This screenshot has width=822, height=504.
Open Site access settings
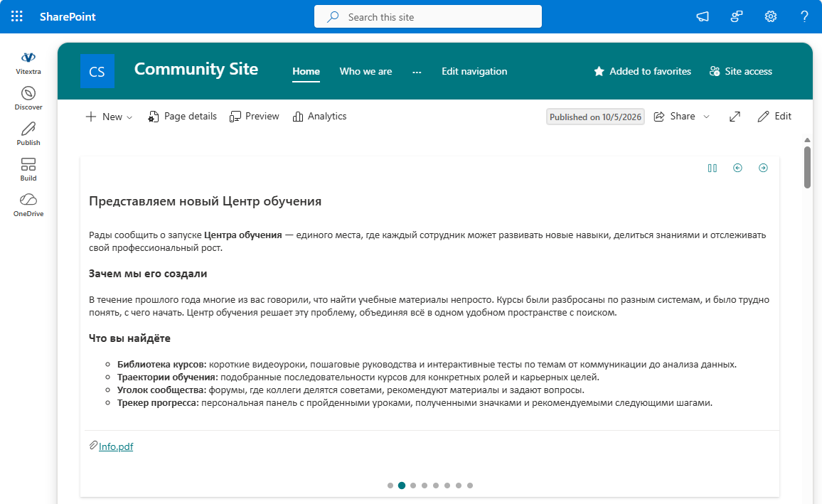(741, 71)
